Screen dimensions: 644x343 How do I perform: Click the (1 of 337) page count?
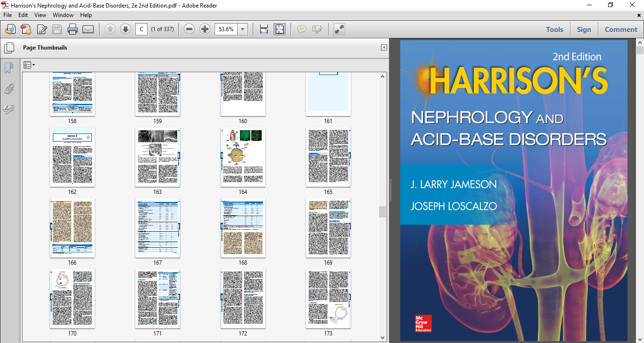(x=162, y=29)
